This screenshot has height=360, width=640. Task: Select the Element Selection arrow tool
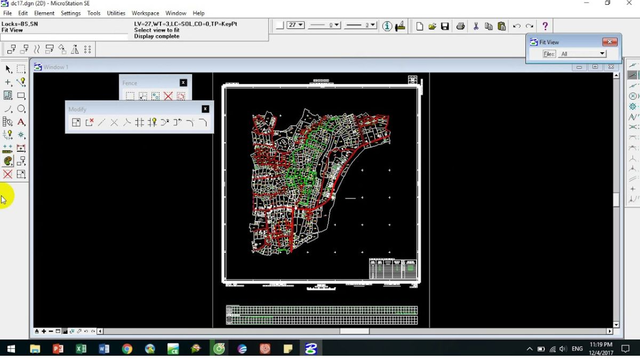(x=8, y=69)
